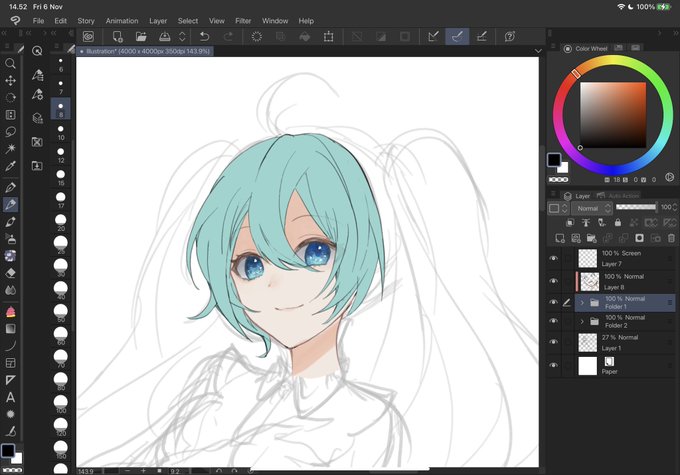Click the New raster layer icon

coord(560,238)
